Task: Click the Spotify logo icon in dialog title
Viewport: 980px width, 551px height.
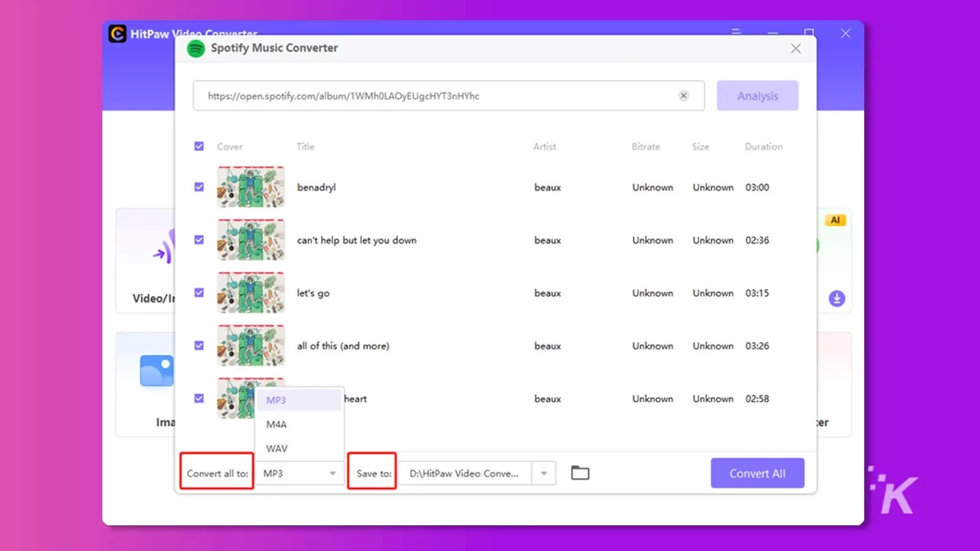Action: (196, 48)
